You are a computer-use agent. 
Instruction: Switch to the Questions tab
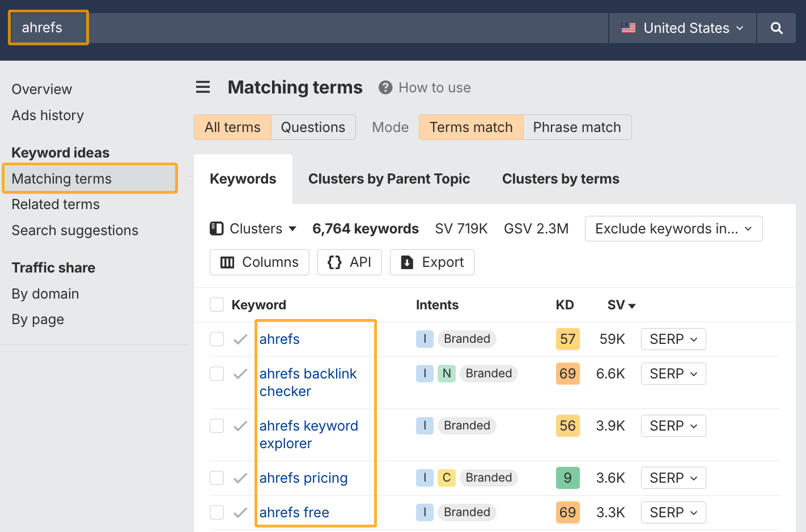pyautogui.click(x=313, y=127)
